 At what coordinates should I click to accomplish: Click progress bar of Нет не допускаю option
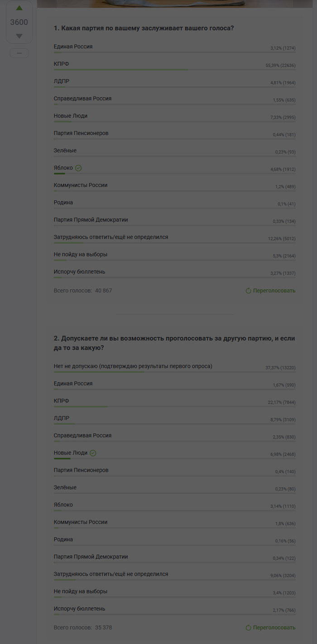(174, 372)
